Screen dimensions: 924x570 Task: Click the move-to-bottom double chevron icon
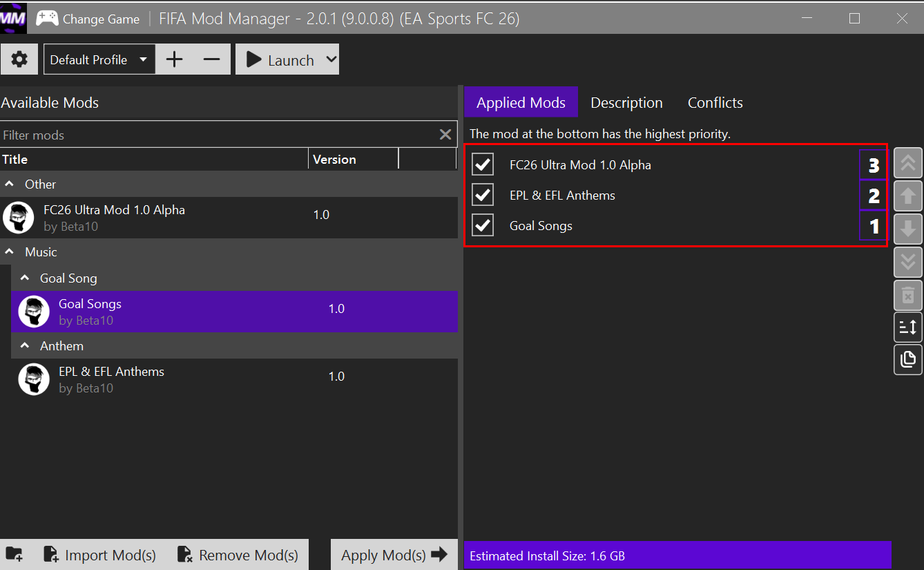pyautogui.click(x=908, y=261)
